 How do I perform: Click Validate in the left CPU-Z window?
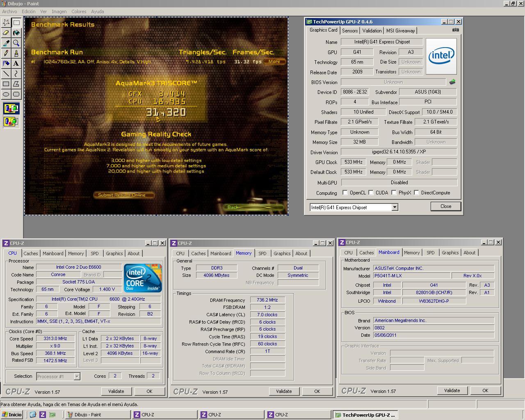(x=116, y=391)
